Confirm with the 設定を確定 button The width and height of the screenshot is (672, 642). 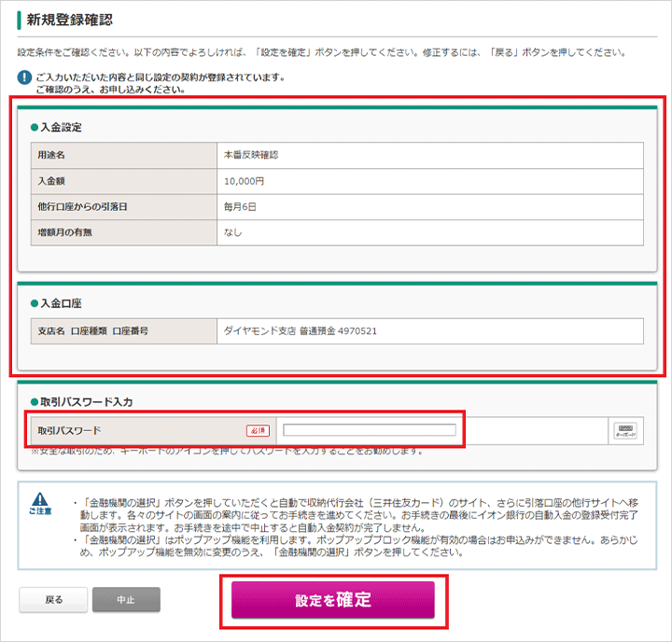tap(333, 600)
